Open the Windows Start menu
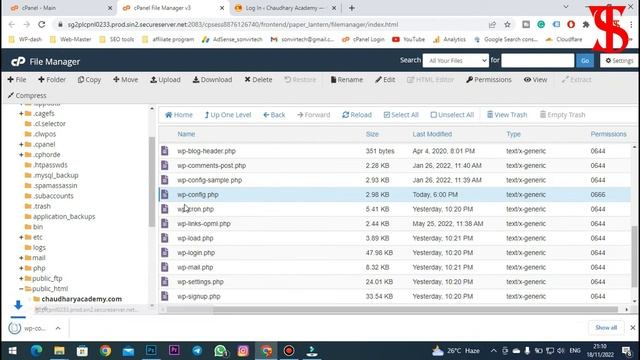The image size is (640, 360). pos(13,351)
